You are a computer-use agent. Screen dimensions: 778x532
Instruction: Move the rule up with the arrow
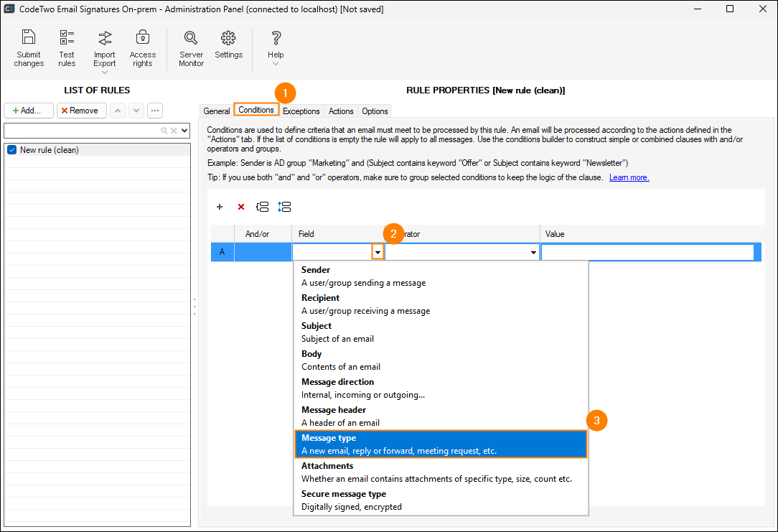point(118,111)
